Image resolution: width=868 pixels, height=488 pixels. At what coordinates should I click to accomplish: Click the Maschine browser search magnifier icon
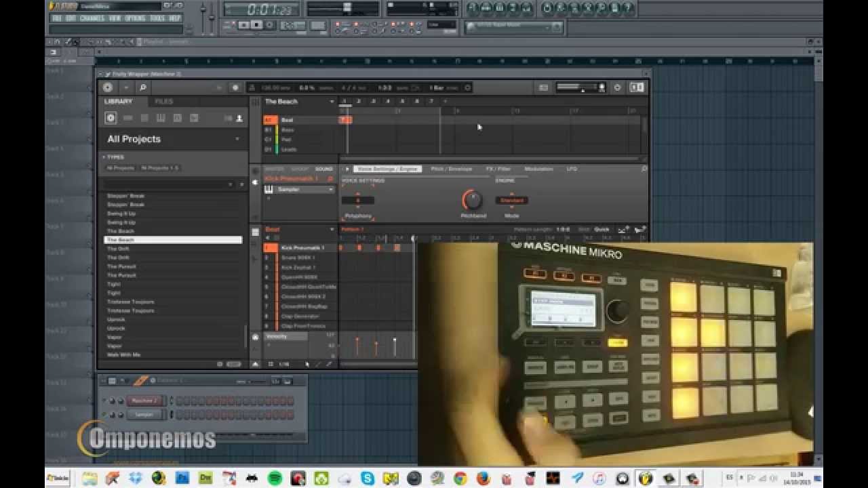coord(142,87)
